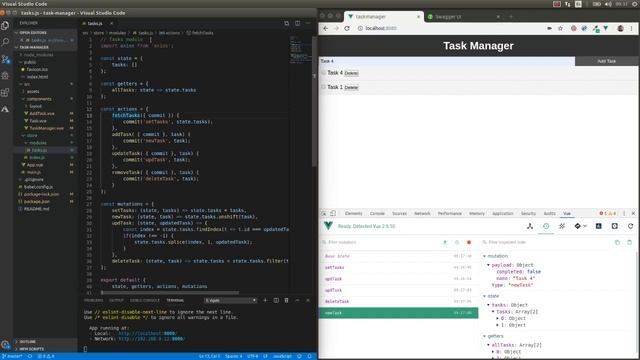Switch to the Swagger UI browser tab
This screenshot has width=640, height=360.
click(464, 17)
